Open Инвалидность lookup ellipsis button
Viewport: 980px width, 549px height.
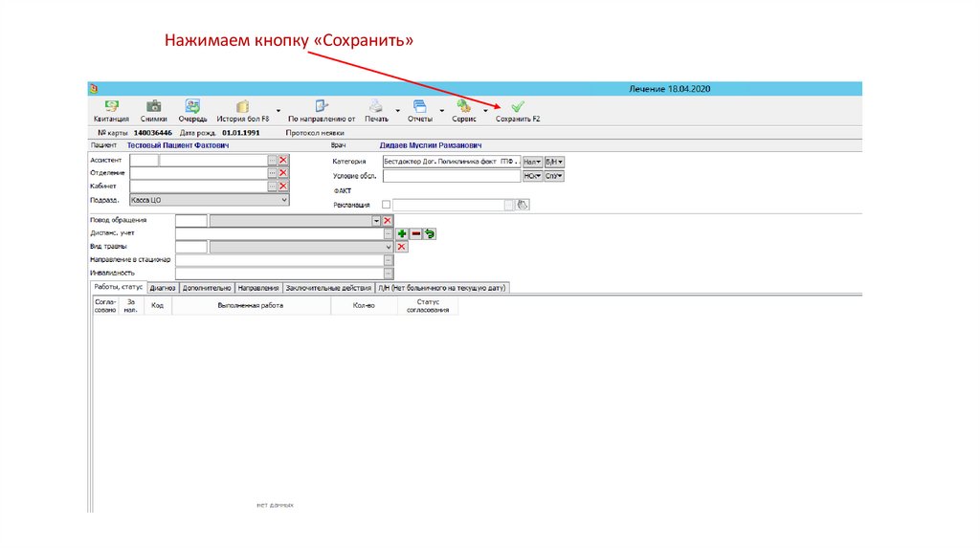click(389, 273)
